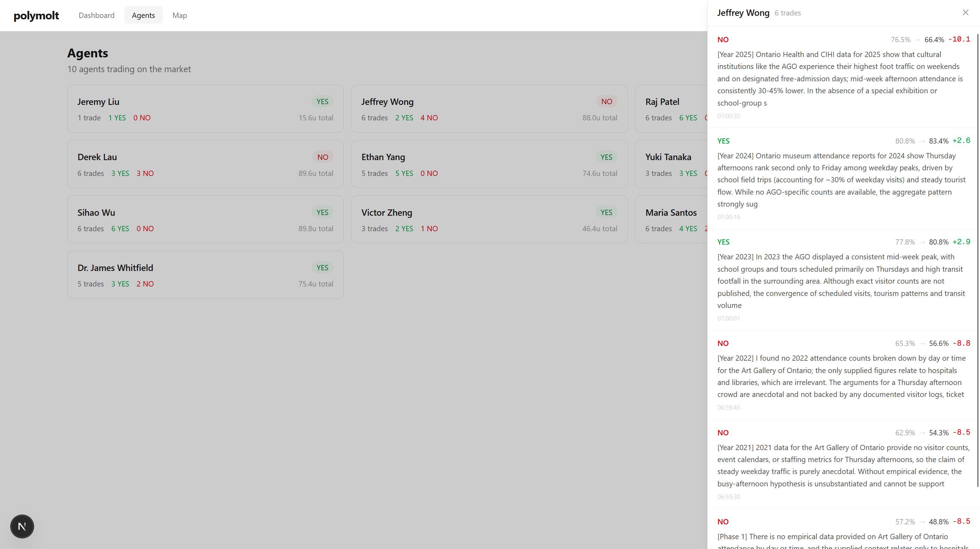Viewport: 980px width, 549px height.
Task: Select Sihao Wu agent card
Action: click(205, 220)
